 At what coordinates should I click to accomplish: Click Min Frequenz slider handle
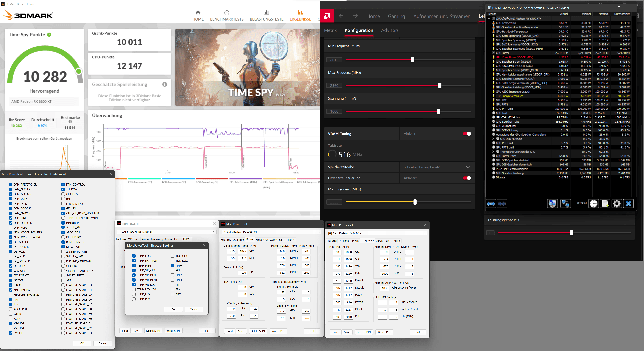coord(413,60)
